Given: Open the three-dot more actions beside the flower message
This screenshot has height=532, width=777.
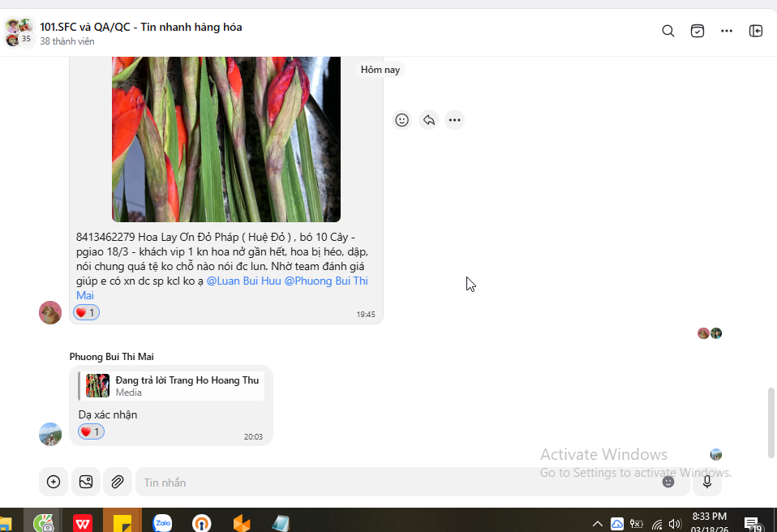Looking at the screenshot, I should point(454,120).
